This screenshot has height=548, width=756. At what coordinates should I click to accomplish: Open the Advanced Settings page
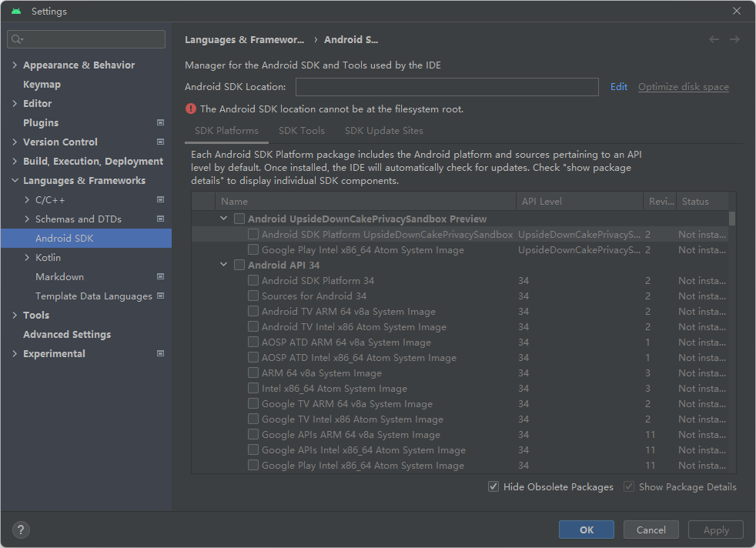click(67, 335)
